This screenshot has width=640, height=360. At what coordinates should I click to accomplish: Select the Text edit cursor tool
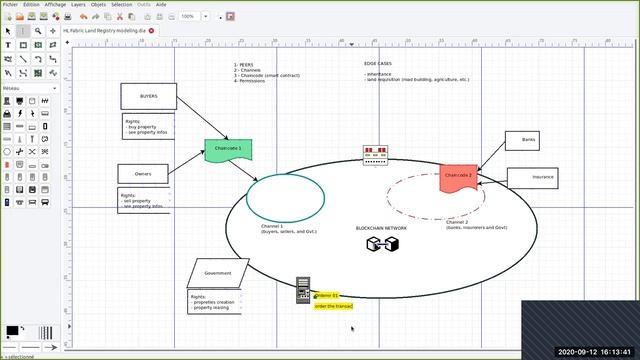[x=23, y=31]
